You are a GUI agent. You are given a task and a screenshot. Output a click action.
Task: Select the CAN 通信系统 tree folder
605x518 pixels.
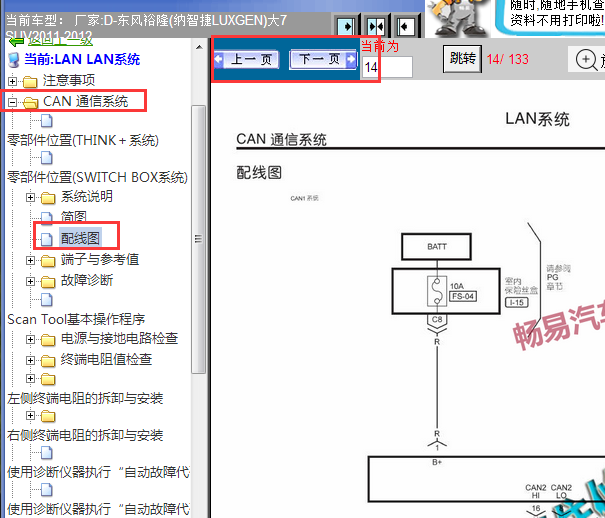tap(85, 101)
